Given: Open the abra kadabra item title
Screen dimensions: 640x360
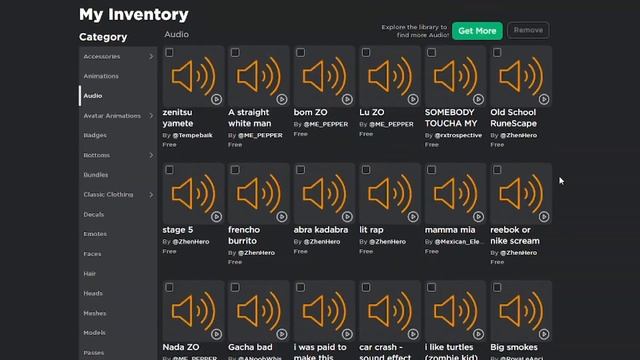Looking at the screenshot, I should pos(321,230).
